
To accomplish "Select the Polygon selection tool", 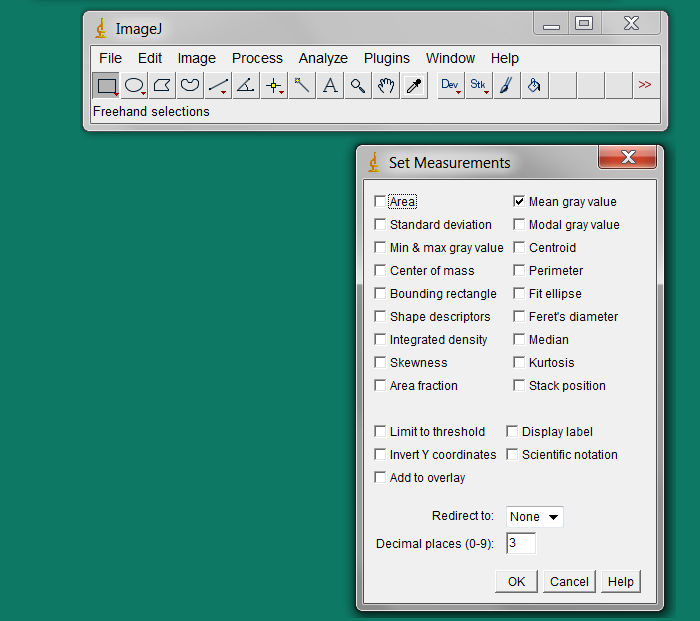I will tap(162, 85).
